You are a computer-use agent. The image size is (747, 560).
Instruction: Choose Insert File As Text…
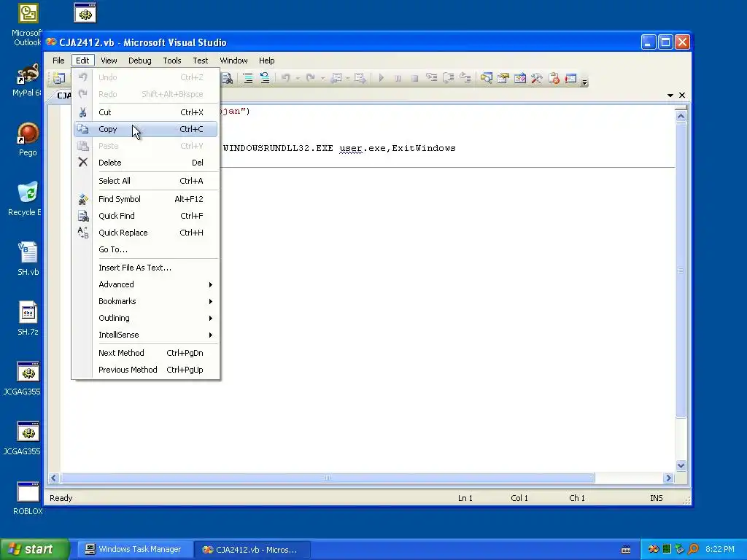coord(145,268)
